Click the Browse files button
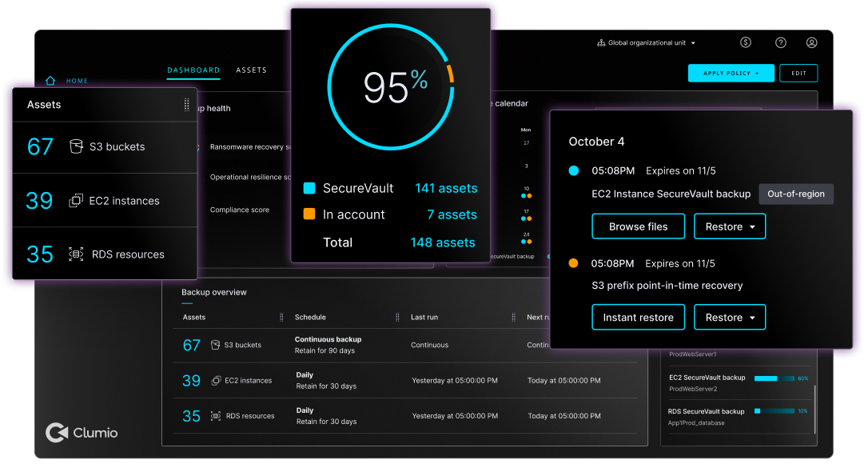868x476 pixels. (638, 226)
